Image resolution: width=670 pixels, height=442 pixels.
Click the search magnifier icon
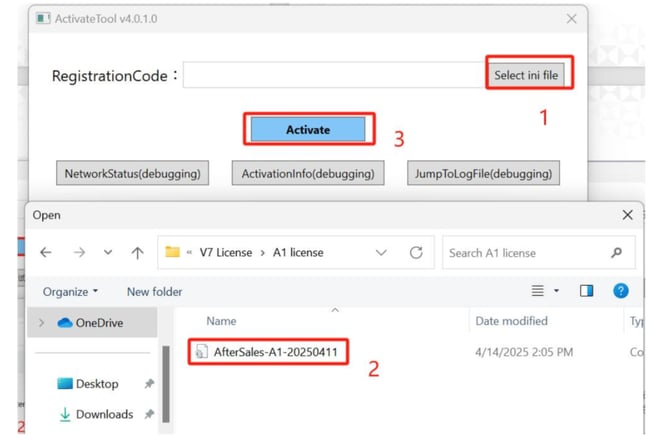tap(616, 253)
